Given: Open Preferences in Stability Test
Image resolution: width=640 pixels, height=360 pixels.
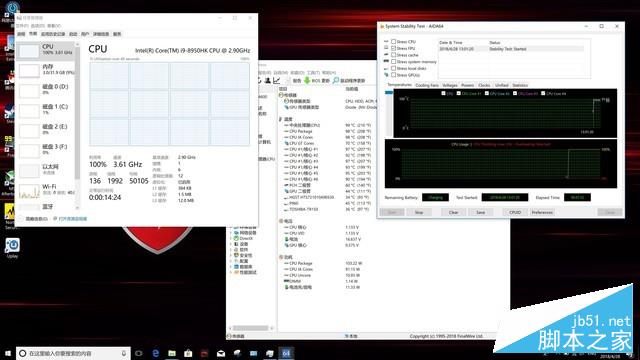Looking at the screenshot, I should click(x=542, y=212).
